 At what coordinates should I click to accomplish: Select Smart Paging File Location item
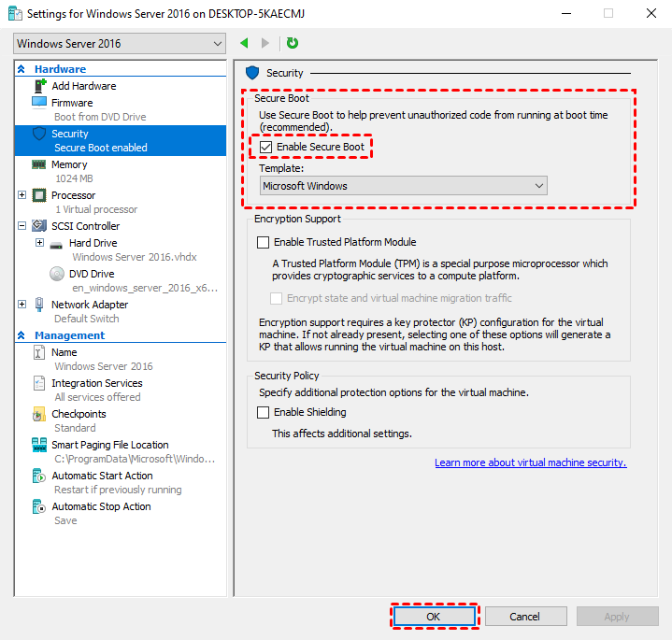pyautogui.click(x=110, y=445)
